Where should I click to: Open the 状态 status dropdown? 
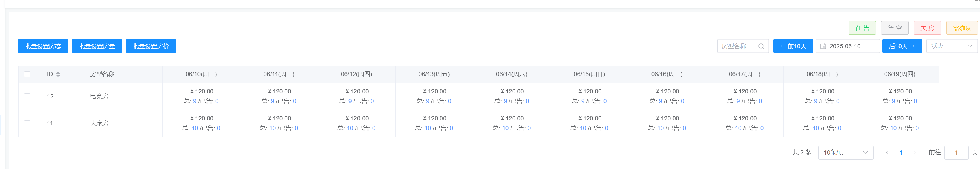951,46
